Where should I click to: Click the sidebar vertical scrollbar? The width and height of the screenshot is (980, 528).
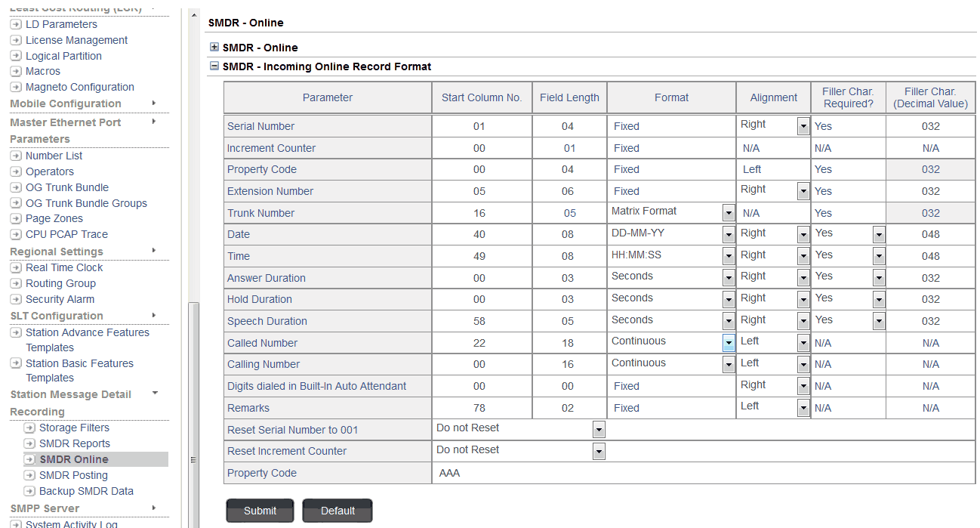pyautogui.click(x=194, y=415)
